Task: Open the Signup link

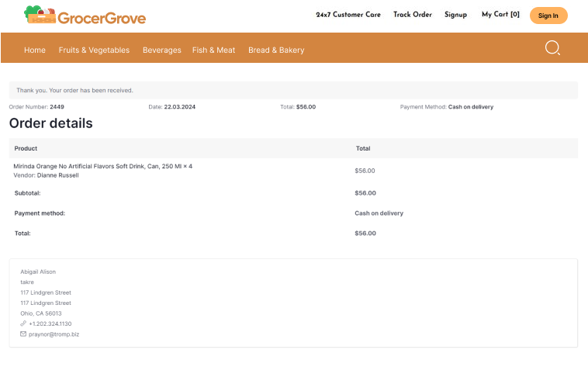Action: (x=455, y=15)
